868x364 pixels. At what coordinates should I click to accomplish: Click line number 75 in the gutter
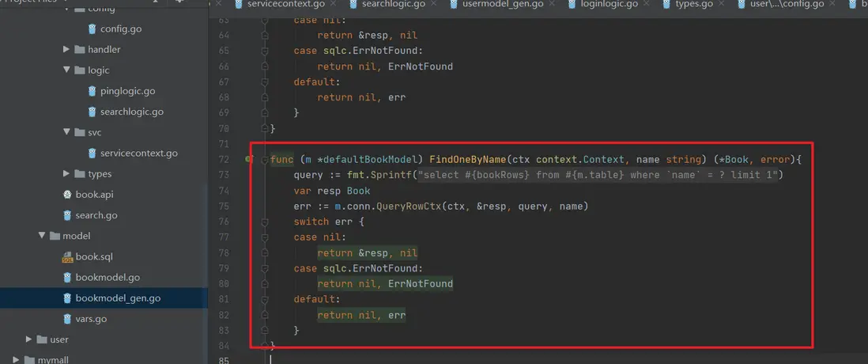223,207
